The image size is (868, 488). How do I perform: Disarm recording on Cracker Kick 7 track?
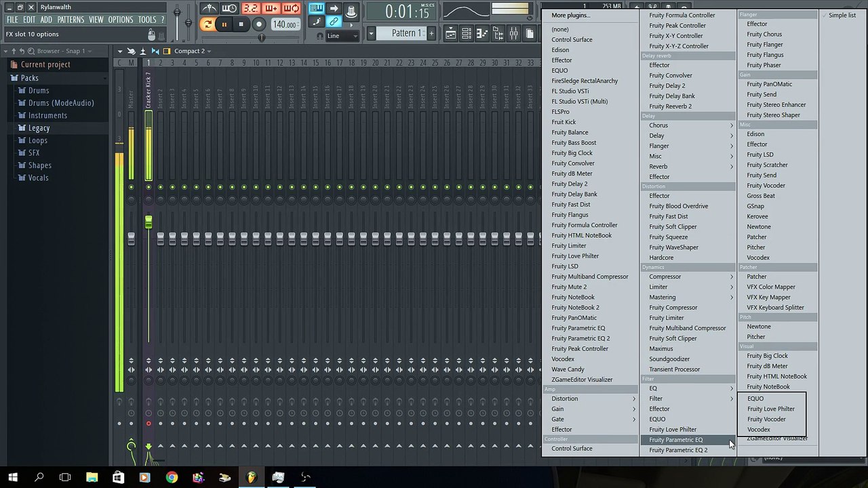click(x=149, y=424)
